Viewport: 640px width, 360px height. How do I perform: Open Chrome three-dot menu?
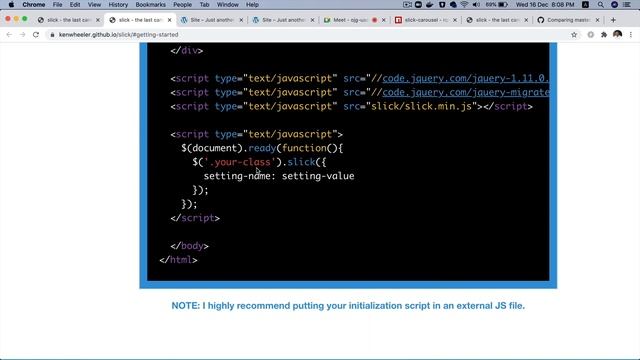(x=631, y=35)
